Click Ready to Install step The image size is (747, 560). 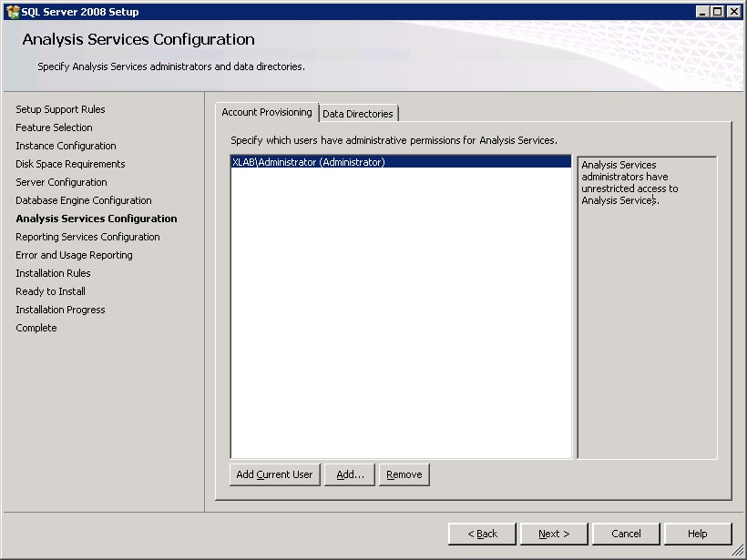pyautogui.click(x=50, y=291)
